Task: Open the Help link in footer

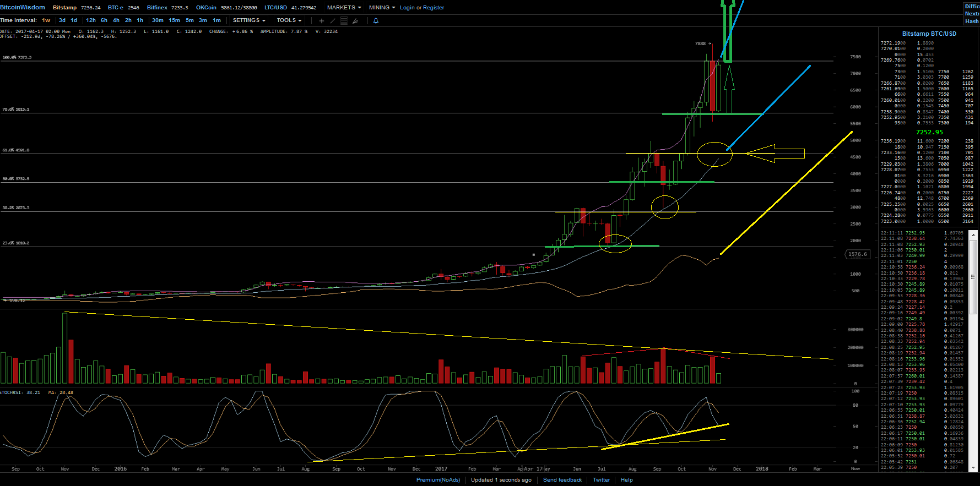Action: click(x=627, y=480)
